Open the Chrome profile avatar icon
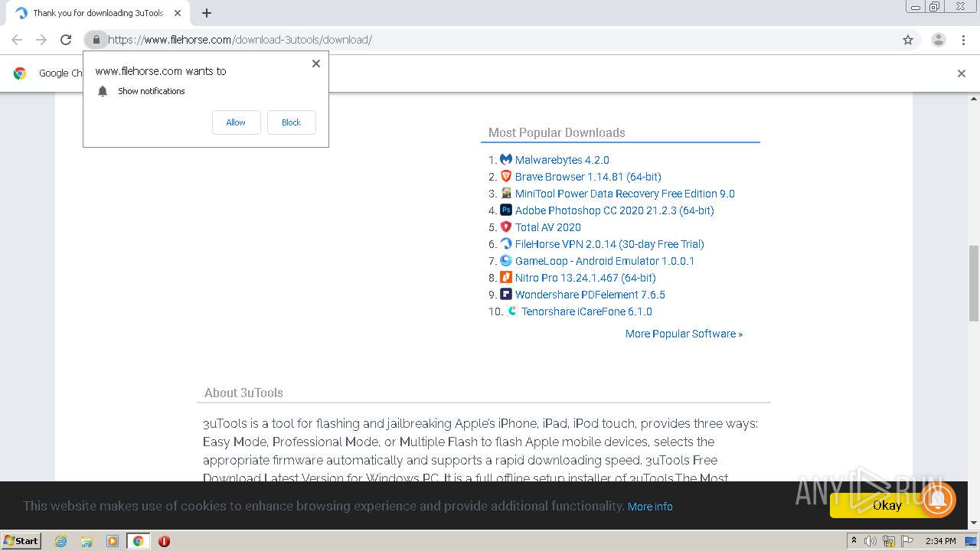Screen dimensions: 980x551 pos(939,40)
